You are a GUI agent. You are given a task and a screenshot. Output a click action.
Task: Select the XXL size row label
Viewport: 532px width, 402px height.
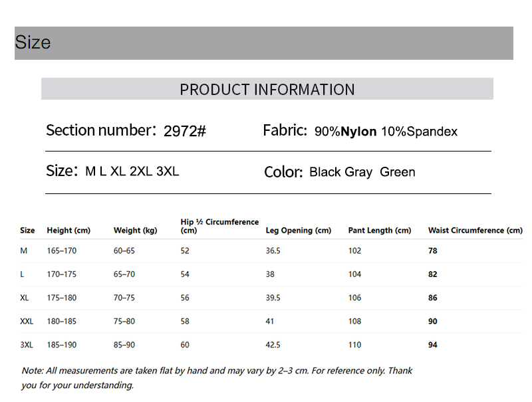click(27, 322)
